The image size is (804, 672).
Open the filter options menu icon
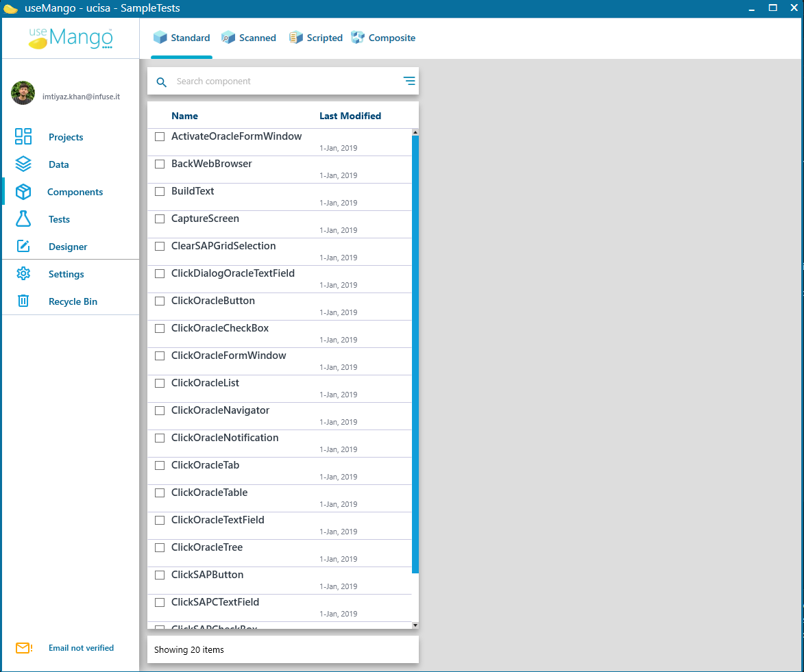[409, 81]
